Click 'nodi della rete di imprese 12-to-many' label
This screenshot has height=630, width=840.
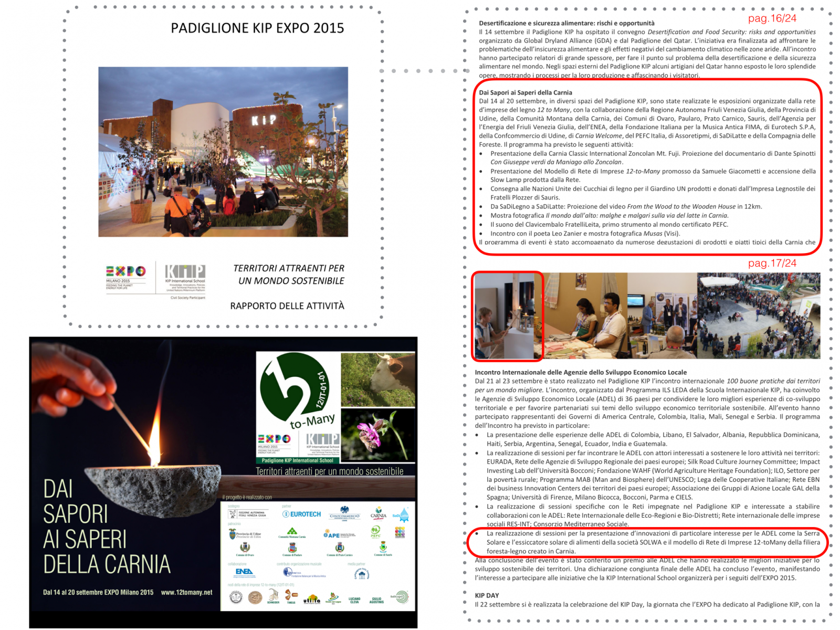pyautogui.click(x=261, y=585)
